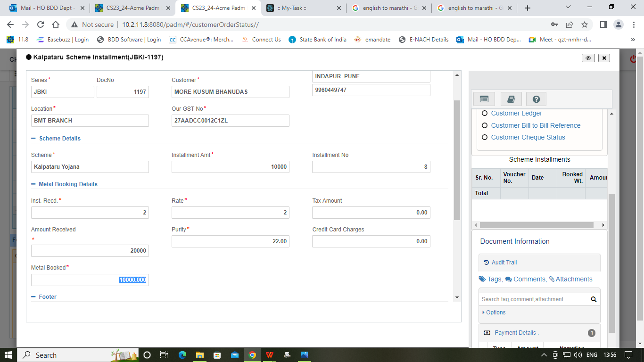This screenshot has width=644, height=362.
Task: Open File Explorer from the taskbar
Action: click(x=200, y=355)
